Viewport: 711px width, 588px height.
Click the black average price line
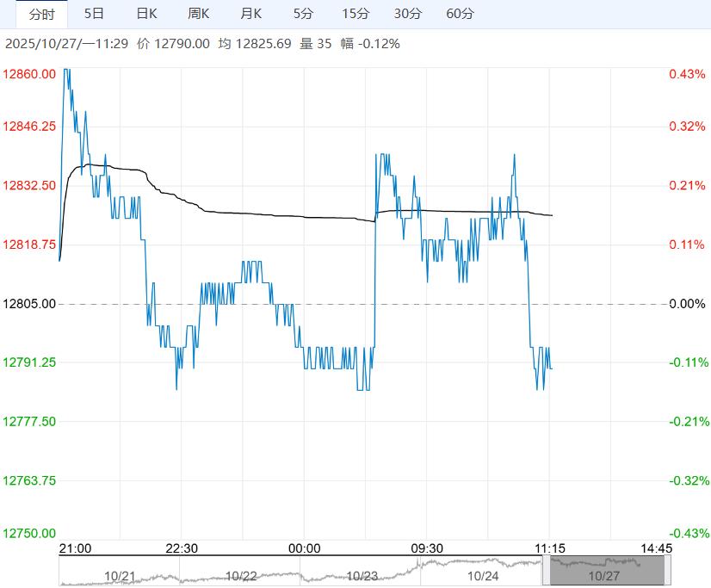[x=258, y=214]
